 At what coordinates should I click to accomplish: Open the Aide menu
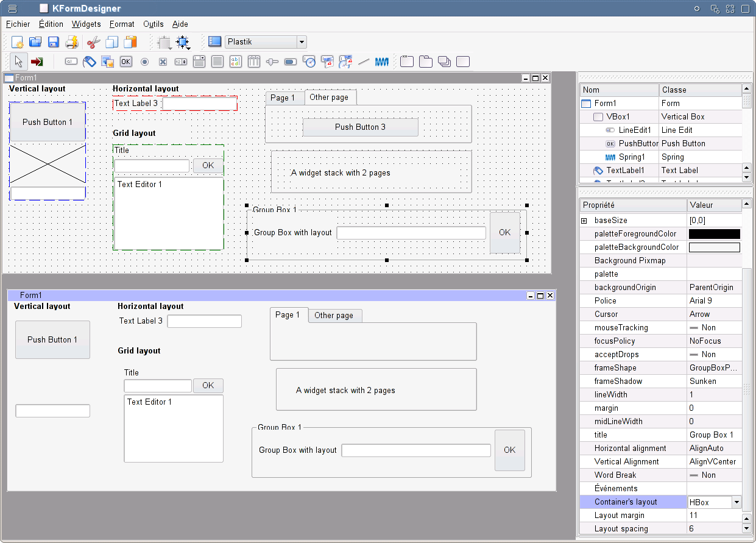180,24
